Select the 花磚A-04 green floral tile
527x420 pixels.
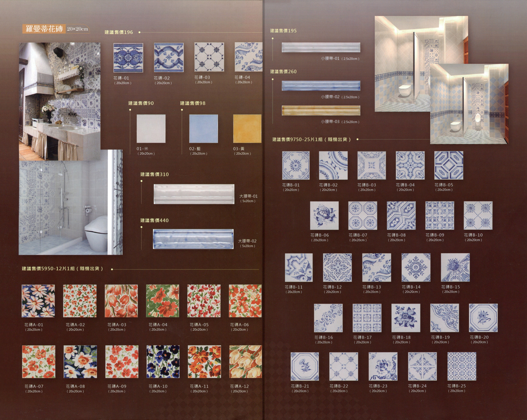pos(162,301)
